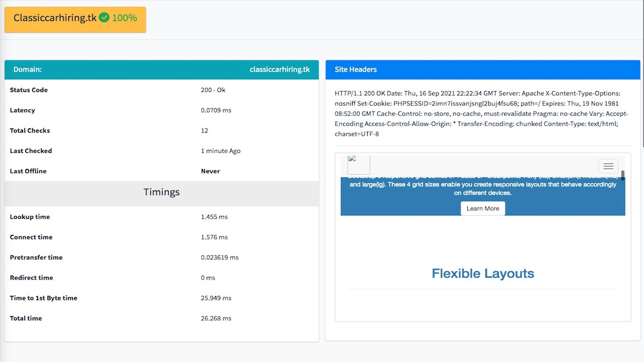Click the Flexible Layouts heading
644x362 pixels.
pos(483,274)
